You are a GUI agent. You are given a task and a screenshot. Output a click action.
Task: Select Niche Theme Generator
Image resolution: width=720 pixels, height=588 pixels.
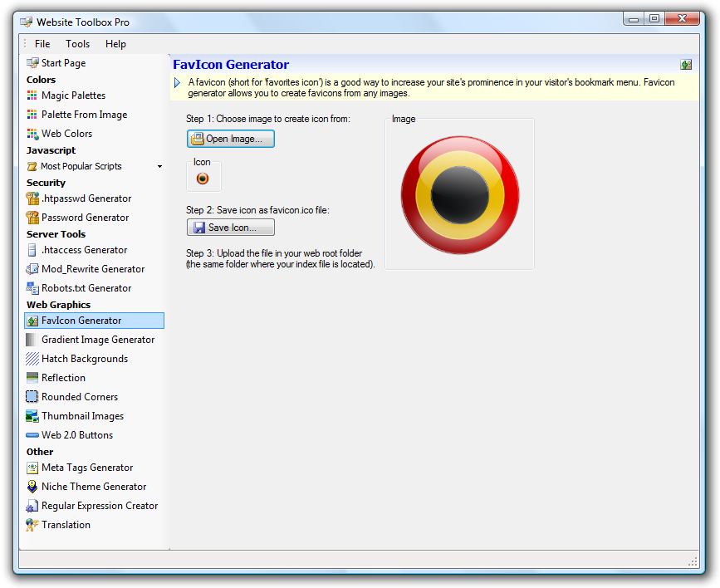(94, 487)
